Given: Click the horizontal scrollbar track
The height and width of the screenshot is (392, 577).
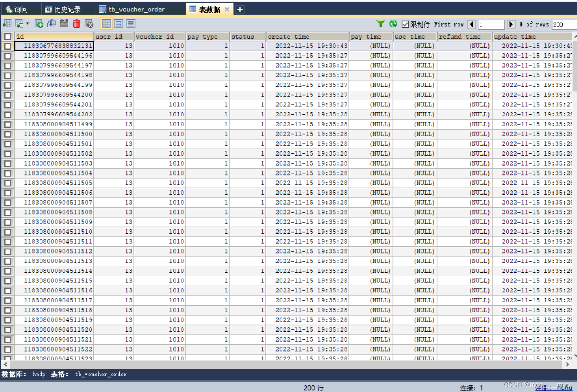Looking at the screenshot, I should pyautogui.click(x=287, y=365).
